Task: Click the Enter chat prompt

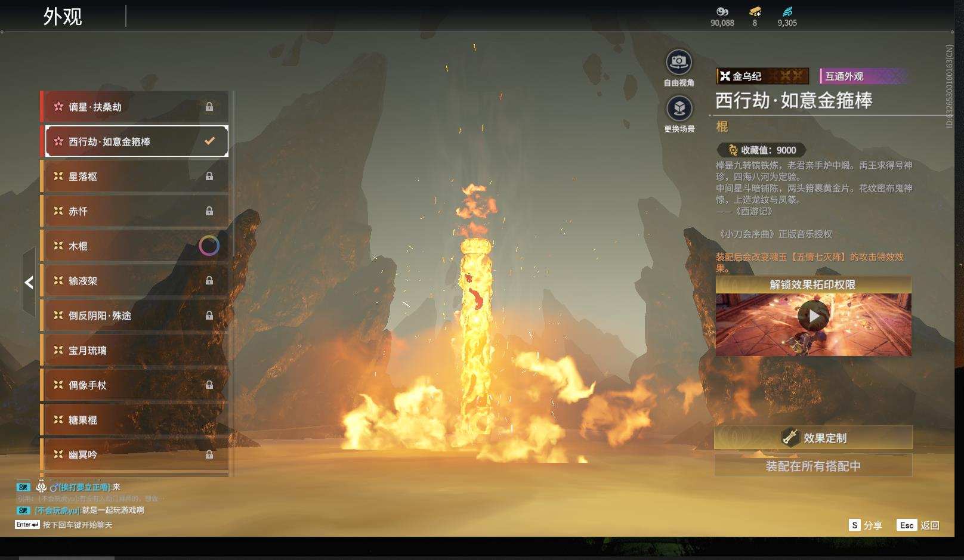Action: (x=64, y=525)
